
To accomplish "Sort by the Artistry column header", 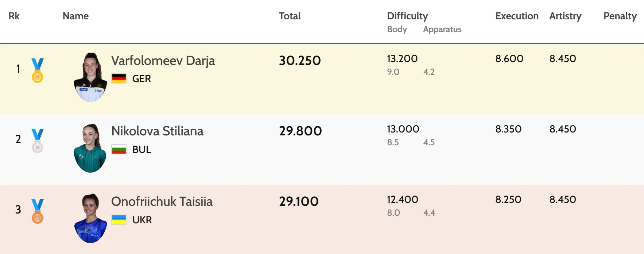I will point(565,16).
